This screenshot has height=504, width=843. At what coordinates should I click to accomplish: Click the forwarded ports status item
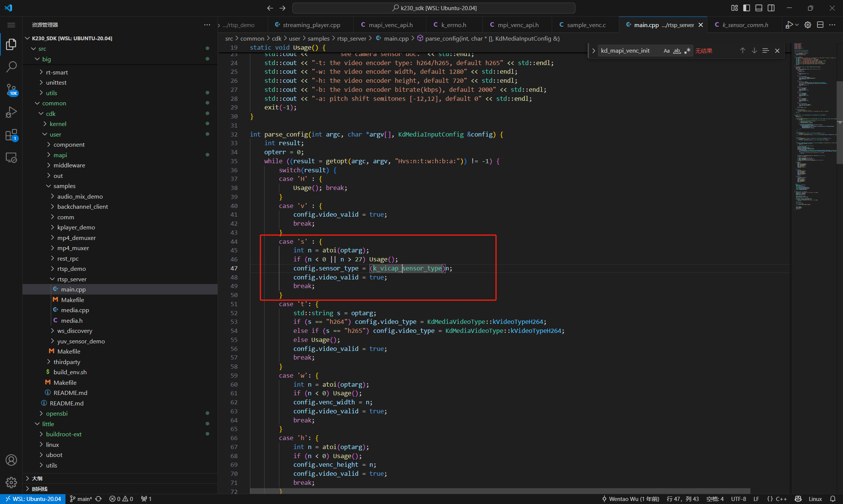coord(146,499)
